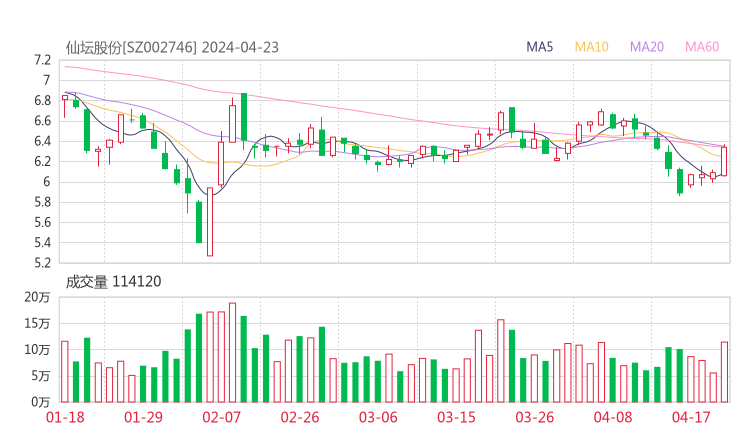Click the 6.4 price axis label

[42, 141]
